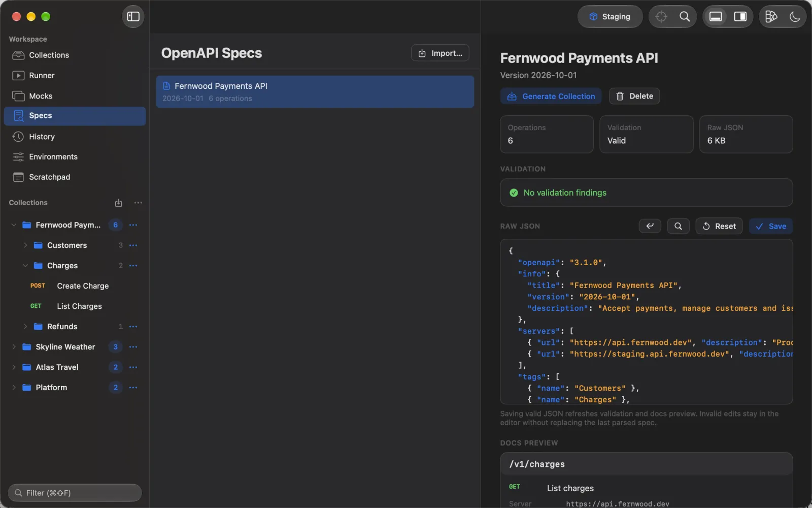
Task: Select the POST Create Charge request
Action: click(x=75, y=286)
